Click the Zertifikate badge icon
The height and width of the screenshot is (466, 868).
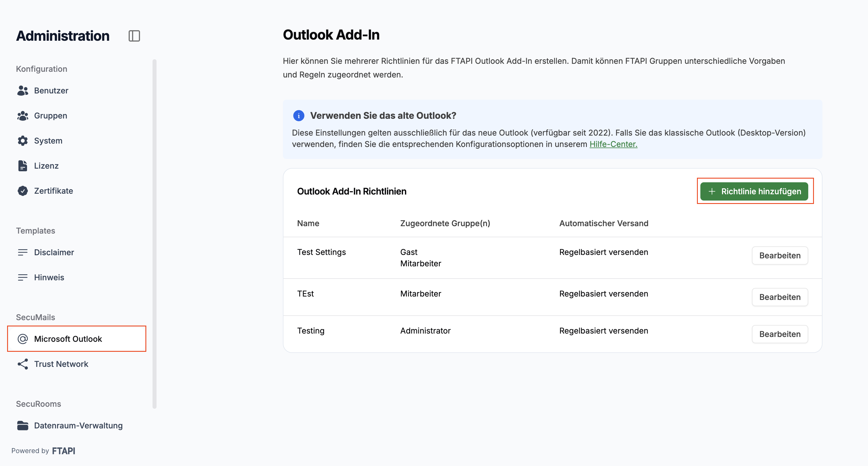click(x=22, y=191)
